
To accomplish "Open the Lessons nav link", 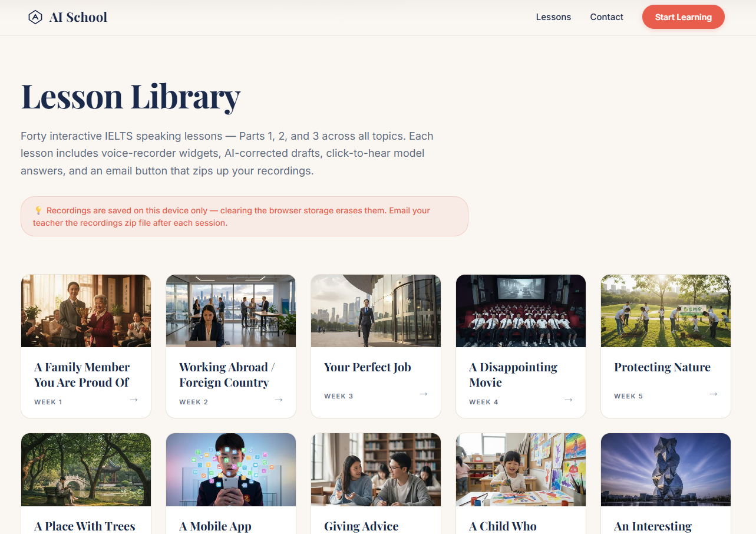I will pos(553,17).
